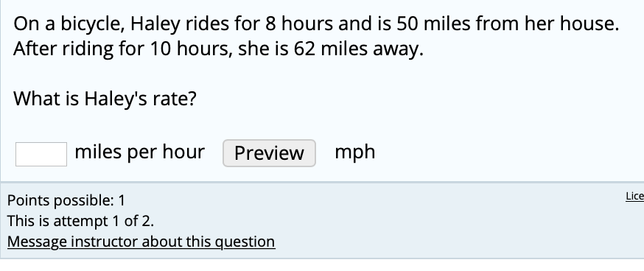The width and height of the screenshot is (644, 271).
Task: Click the 'mph' text after Preview
Action: pyautogui.click(x=355, y=152)
